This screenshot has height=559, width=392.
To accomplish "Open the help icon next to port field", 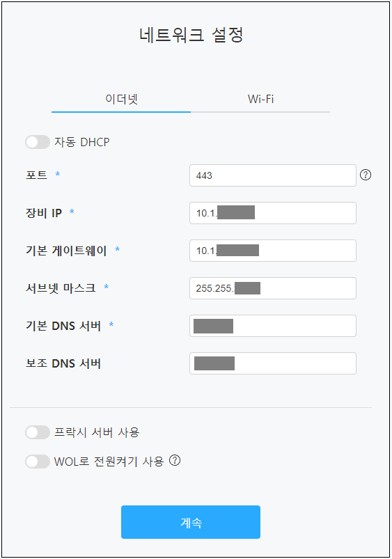I will pos(366,175).
